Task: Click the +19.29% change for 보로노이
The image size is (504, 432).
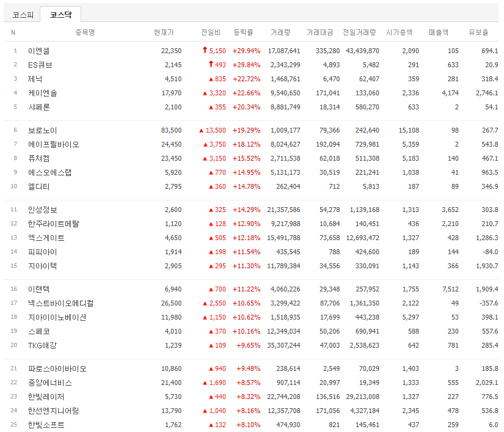Action: (247, 130)
